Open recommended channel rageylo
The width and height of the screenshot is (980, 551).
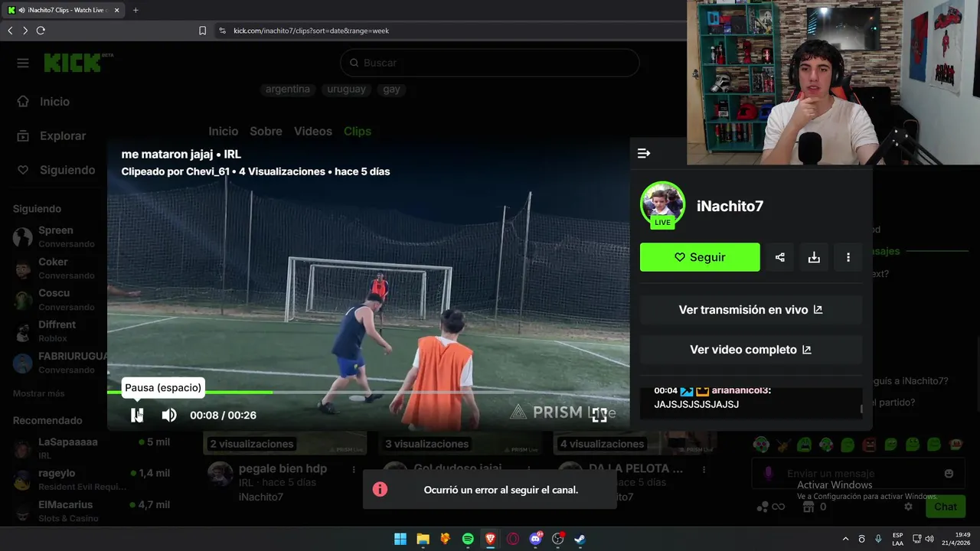pos(92,480)
